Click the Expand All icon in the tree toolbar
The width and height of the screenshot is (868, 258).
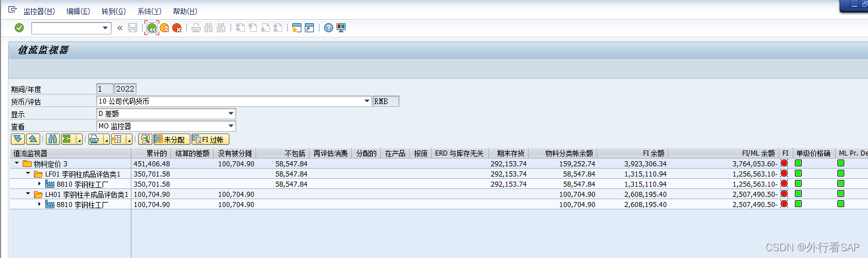pos(18,139)
